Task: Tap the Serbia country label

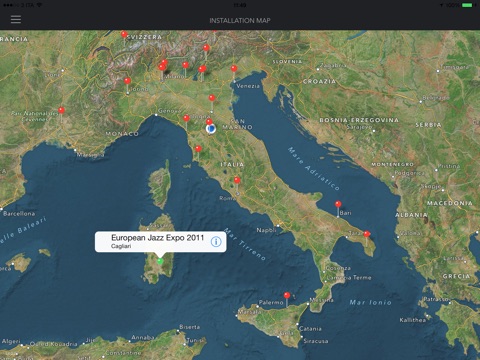Action: pyautogui.click(x=428, y=125)
